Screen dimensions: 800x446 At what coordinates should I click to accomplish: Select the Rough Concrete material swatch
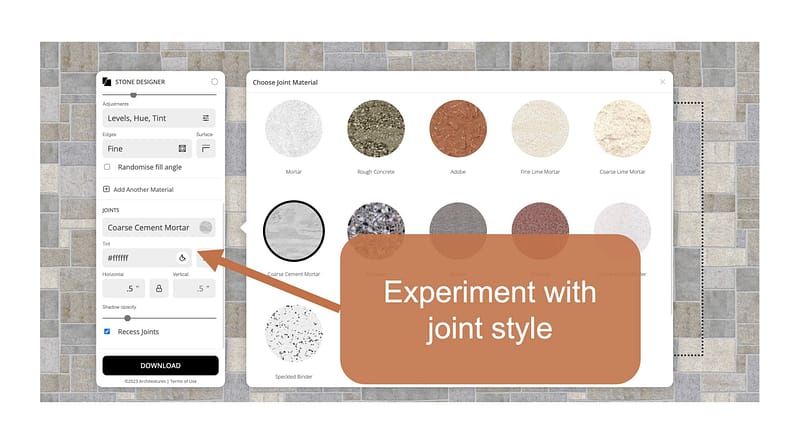(x=375, y=128)
